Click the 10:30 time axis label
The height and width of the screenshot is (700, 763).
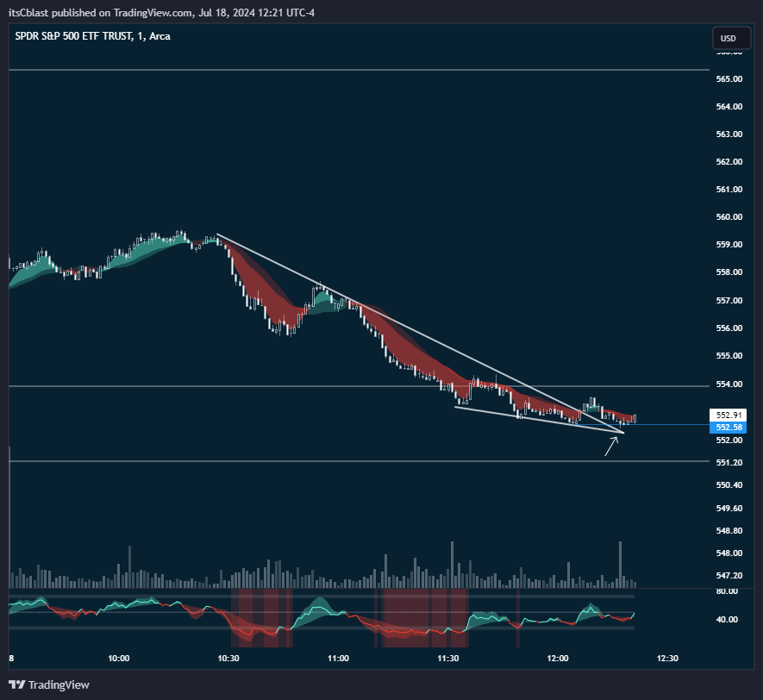coord(228,659)
